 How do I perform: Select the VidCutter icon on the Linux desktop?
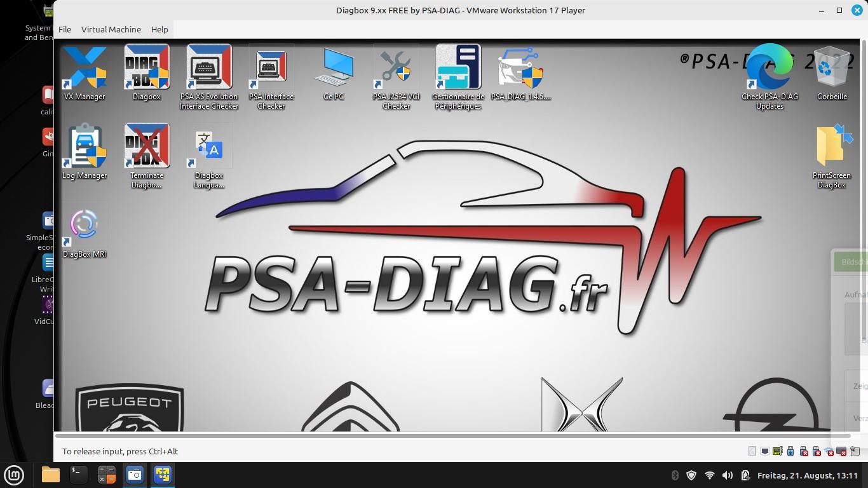point(45,310)
